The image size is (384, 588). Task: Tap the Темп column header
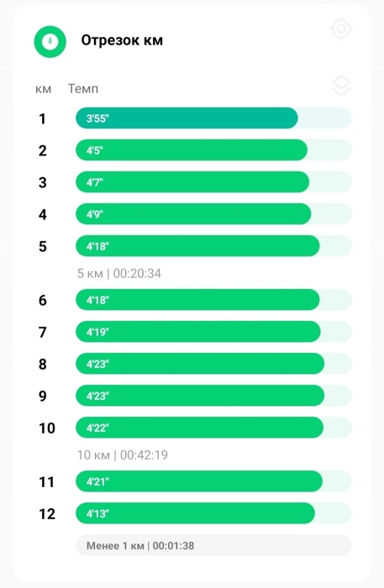[x=83, y=89]
